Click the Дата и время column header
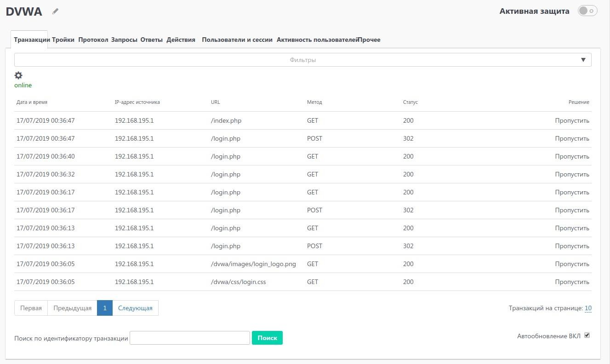The image size is (610, 364). pos(32,102)
